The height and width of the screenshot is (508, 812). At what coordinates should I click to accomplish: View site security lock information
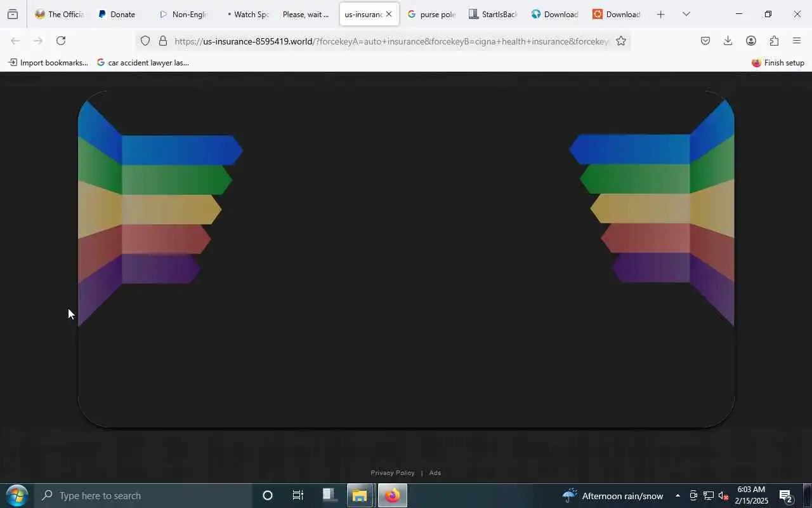(x=163, y=41)
